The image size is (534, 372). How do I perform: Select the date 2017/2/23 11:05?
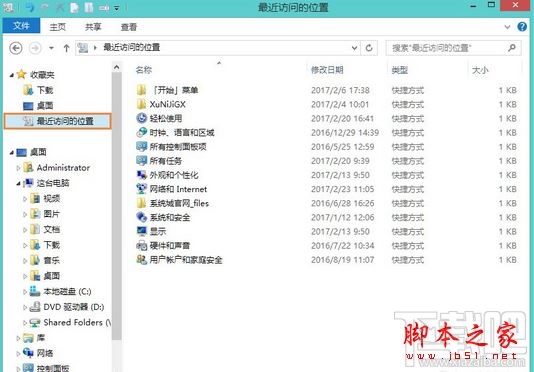tap(343, 189)
